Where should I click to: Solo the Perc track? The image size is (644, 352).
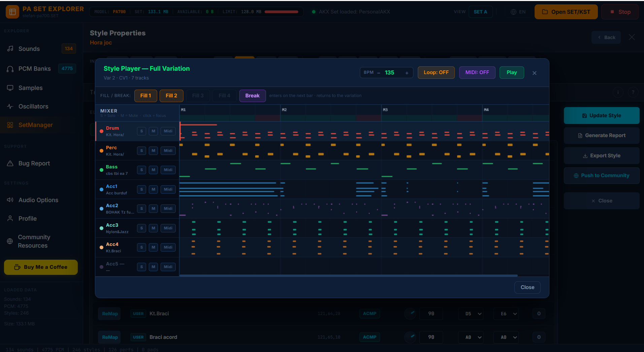(141, 151)
